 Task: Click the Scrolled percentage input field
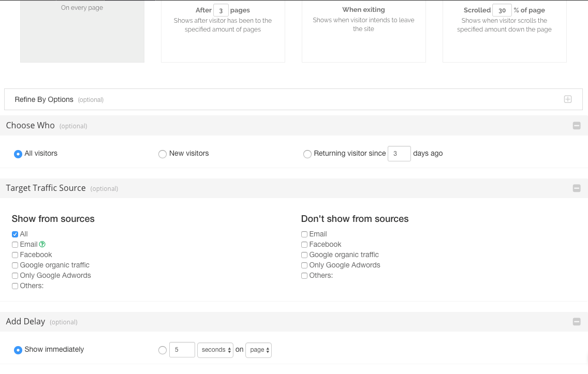[x=502, y=10]
